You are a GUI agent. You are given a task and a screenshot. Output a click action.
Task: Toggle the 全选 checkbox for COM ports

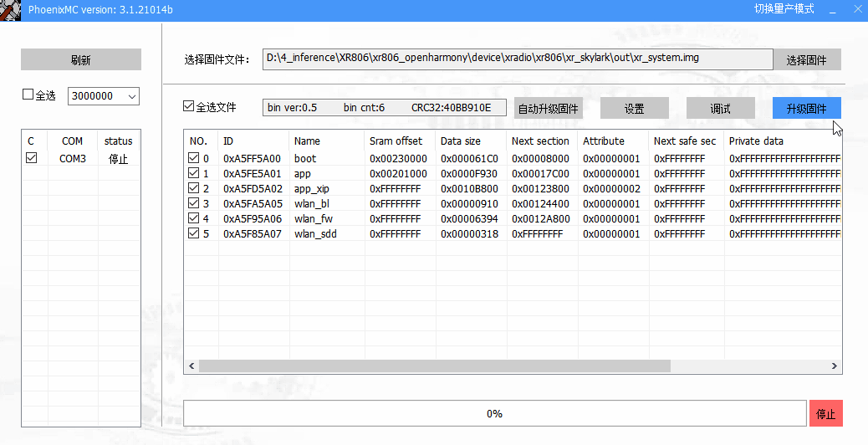pyautogui.click(x=28, y=95)
